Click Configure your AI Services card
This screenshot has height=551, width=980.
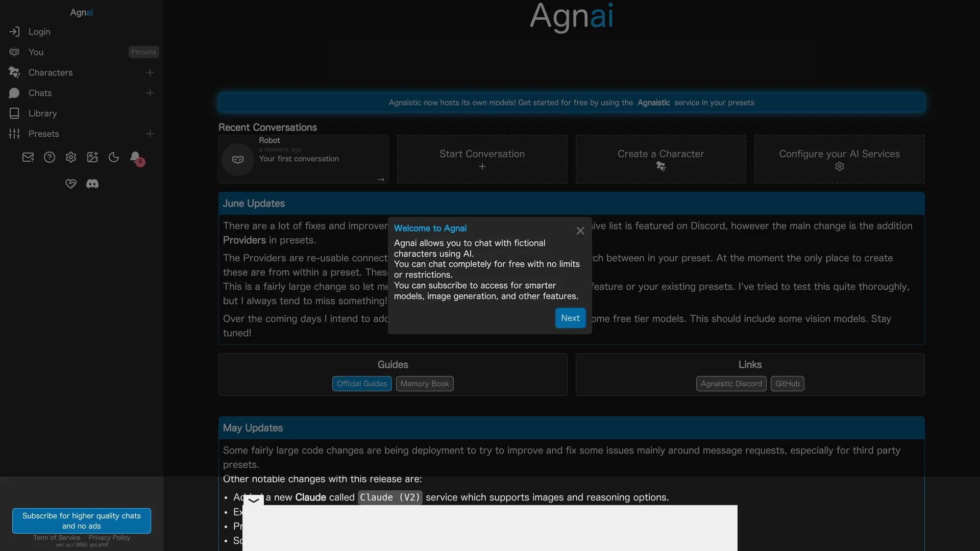click(x=839, y=159)
